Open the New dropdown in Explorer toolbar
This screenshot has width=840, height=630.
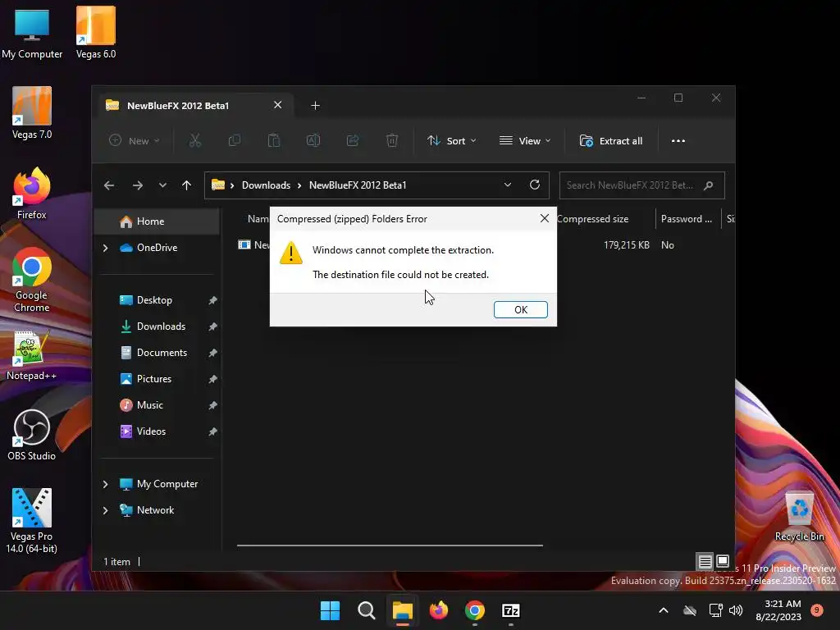(x=134, y=141)
